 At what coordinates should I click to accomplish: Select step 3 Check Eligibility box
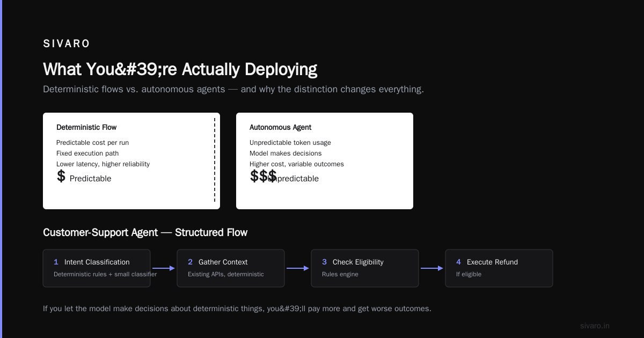tap(365, 268)
